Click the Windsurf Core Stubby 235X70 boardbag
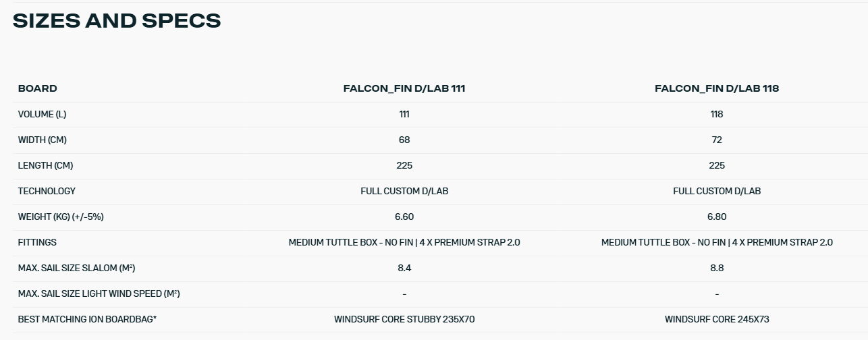The width and height of the screenshot is (868, 340). coord(404,319)
